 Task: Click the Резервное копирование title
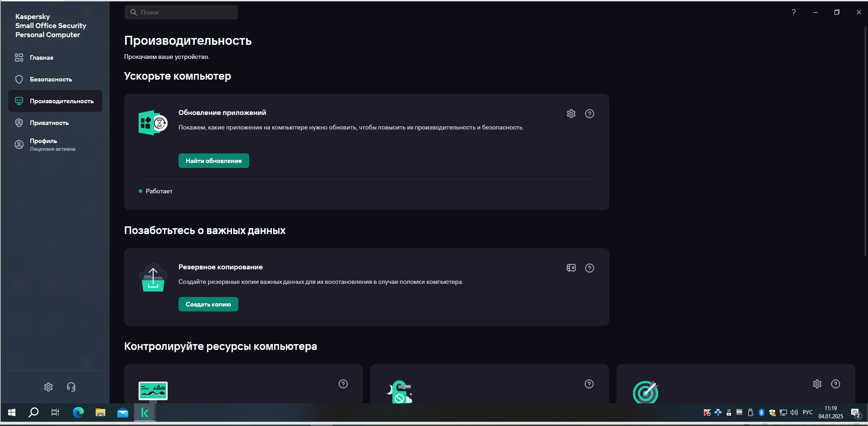[221, 267]
